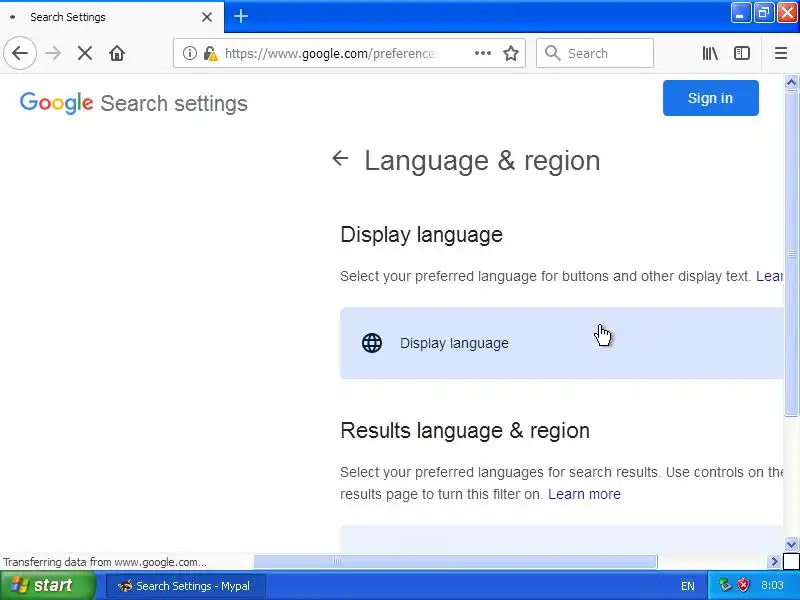The height and width of the screenshot is (600, 800).
Task: Restore down the browser window
Action: click(x=763, y=13)
